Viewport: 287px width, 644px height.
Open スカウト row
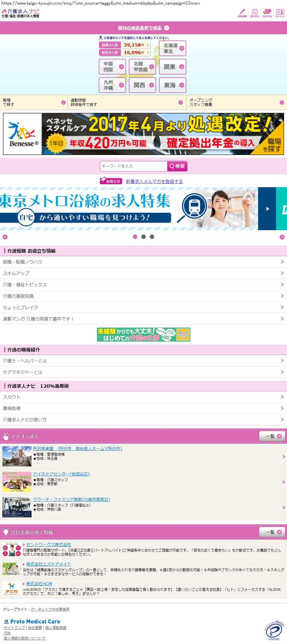coord(143,397)
